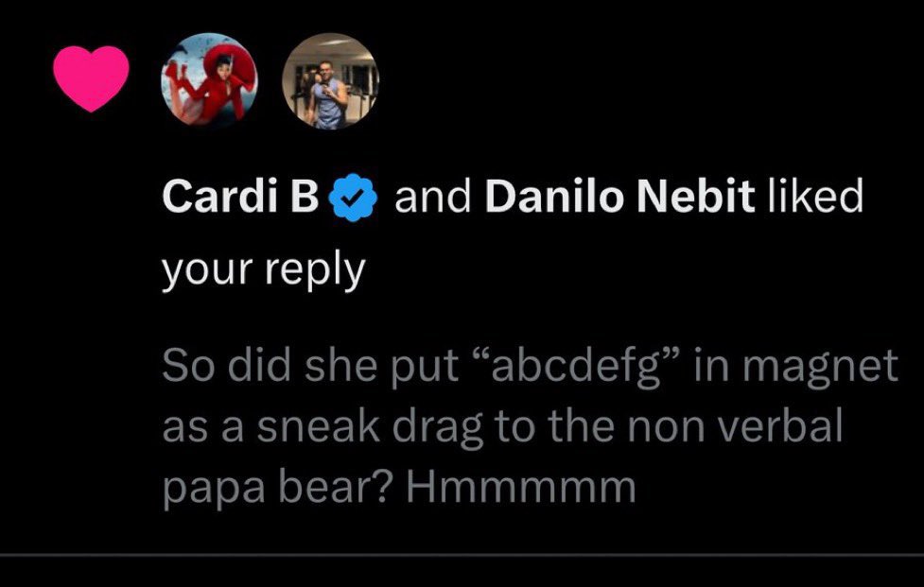Click the blue verified checkmark badge
The width and height of the screenshot is (924, 587).
coord(353,198)
